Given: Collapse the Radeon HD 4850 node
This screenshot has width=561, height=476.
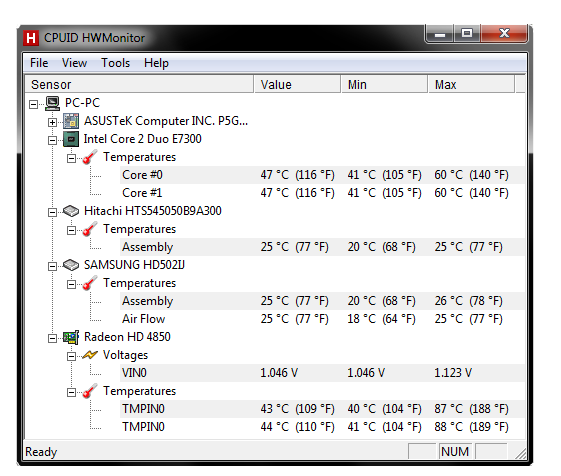Looking at the screenshot, I should [52, 338].
